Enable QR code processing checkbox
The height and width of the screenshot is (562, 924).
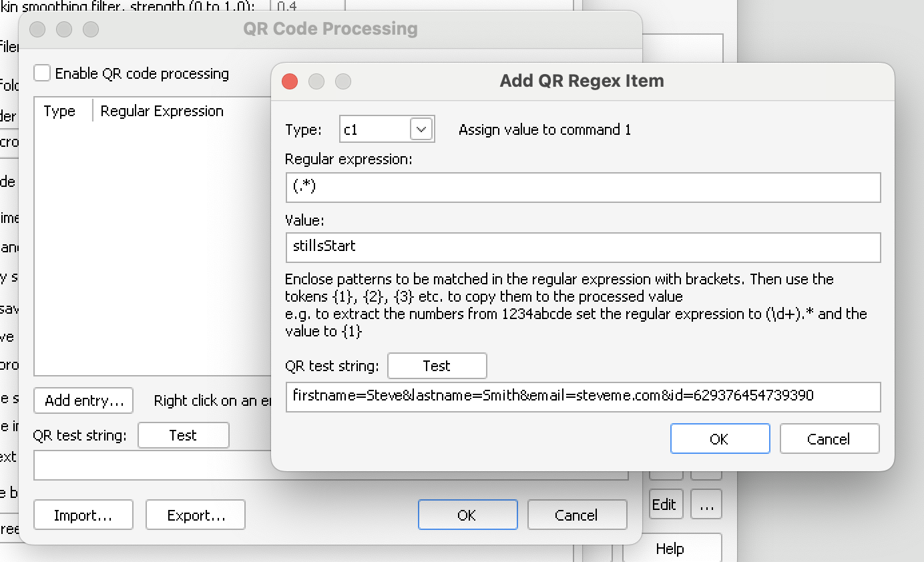click(42, 73)
